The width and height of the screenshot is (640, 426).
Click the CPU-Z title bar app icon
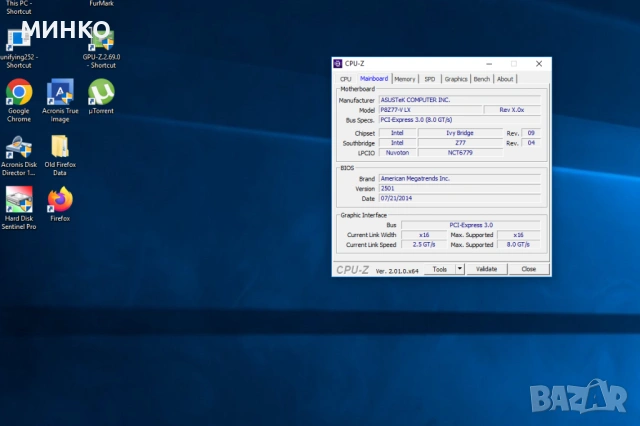pyautogui.click(x=338, y=64)
